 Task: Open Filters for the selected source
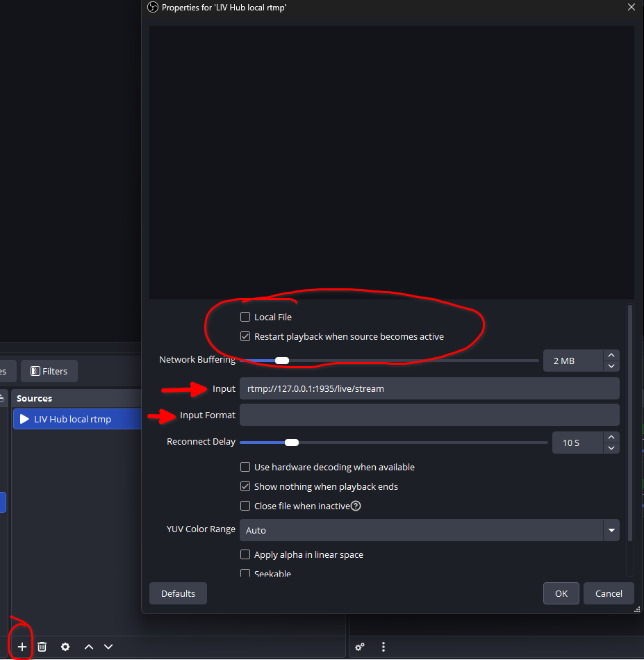click(x=49, y=370)
